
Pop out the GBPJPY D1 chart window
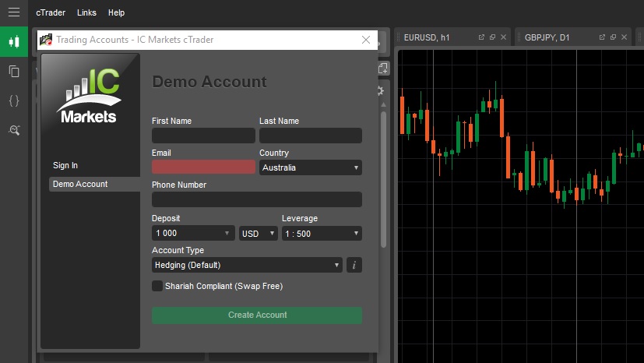(613, 37)
